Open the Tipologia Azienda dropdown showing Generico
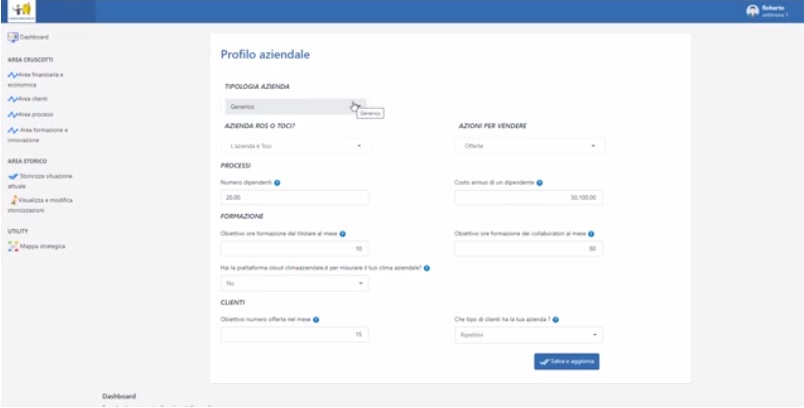This screenshot has height=408, width=804. click(294, 106)
